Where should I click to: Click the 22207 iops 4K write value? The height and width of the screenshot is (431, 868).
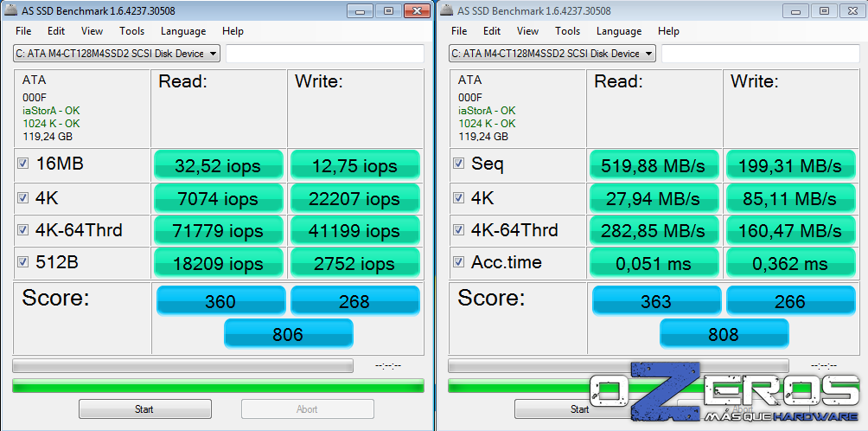click(x=355, y=198)
